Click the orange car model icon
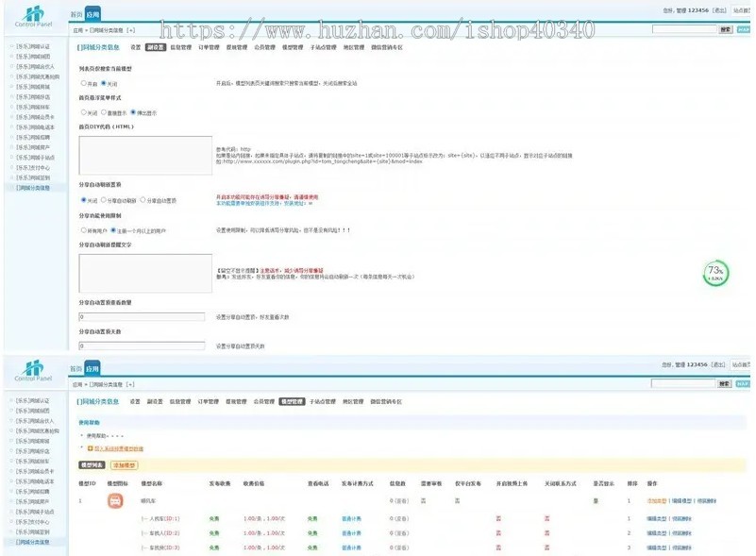756x556 pixels. pos(115,500)
